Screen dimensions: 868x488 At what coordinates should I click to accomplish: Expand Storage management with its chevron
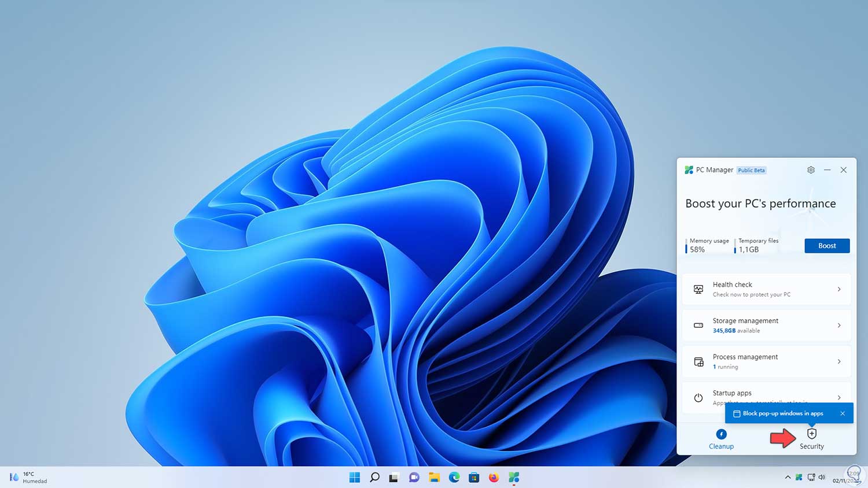(x=839, y=326)
